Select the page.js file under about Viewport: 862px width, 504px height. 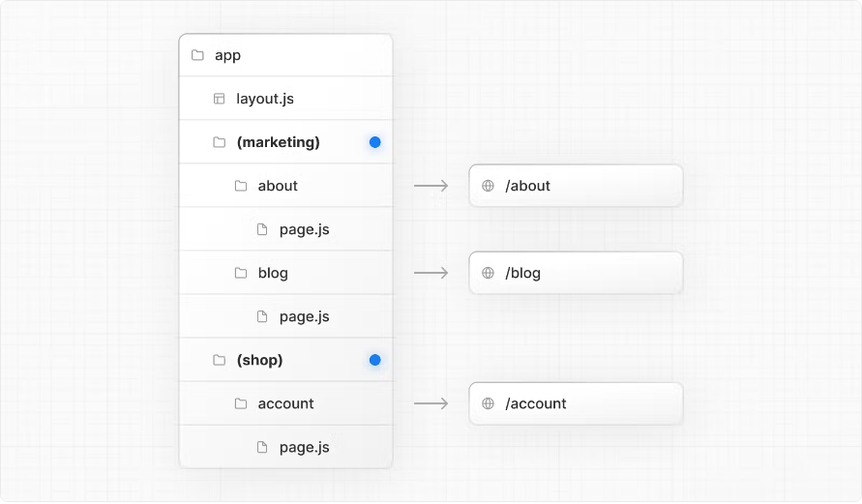[x=304, y=229]
